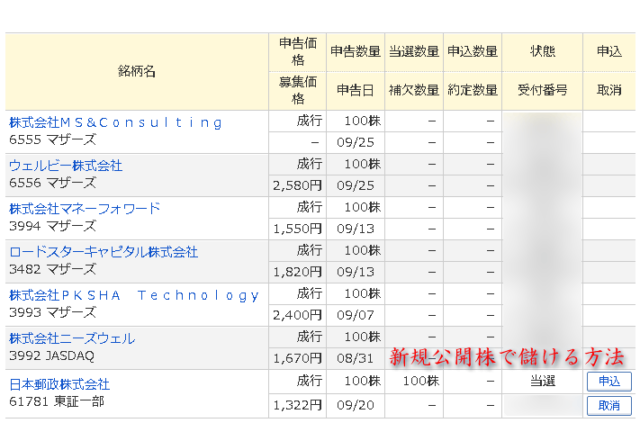Screen dimensions: 640x423
Task: Select the 申告数量 column header
Action: tap(356, 52)
